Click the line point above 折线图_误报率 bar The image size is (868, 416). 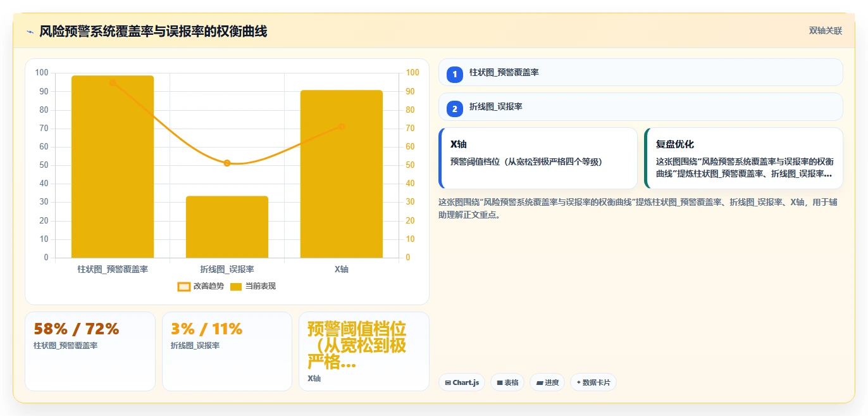tap(227, 163)
